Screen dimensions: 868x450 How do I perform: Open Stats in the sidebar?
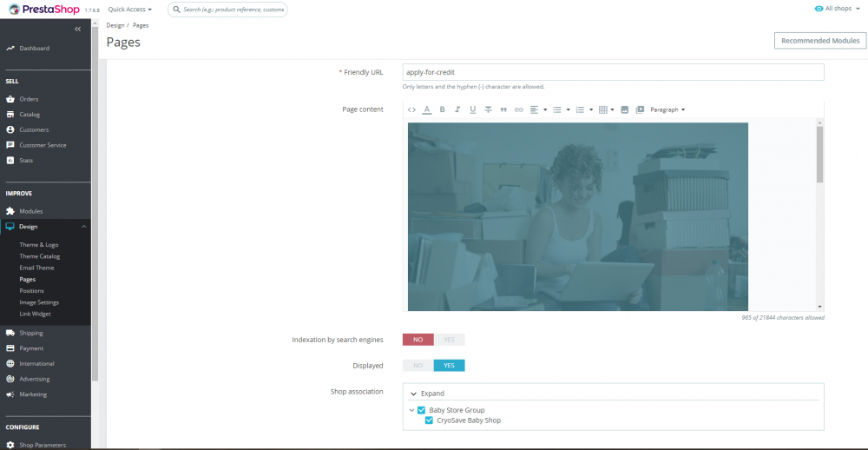(x=26, y=160)
